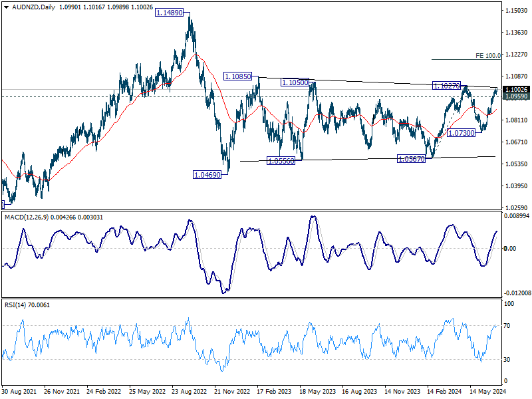The image size is (532, 399).
Task: Select the 1.10850 price label
Action: pyautogui.click(x=237, y=76)
